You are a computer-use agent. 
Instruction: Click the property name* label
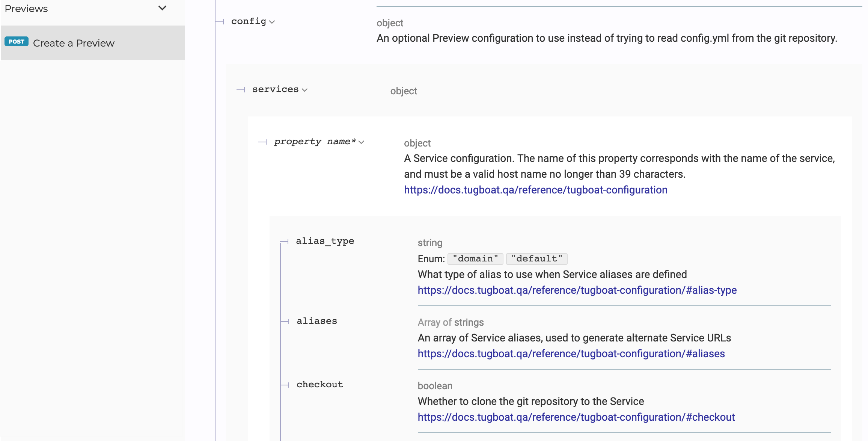[315, 142]
